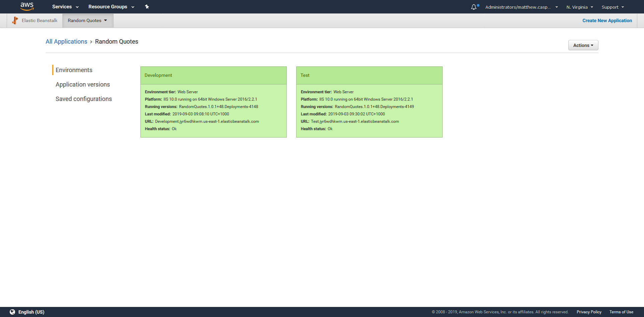This screenshot has height=317, width=644.
Task: Expand the Support menu
Action: tap(613, 7)
